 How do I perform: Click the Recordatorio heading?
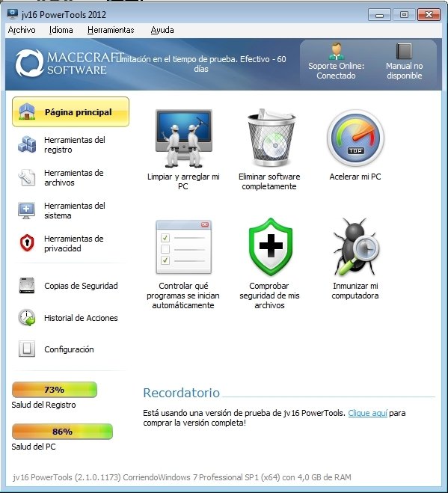(182, 393)
